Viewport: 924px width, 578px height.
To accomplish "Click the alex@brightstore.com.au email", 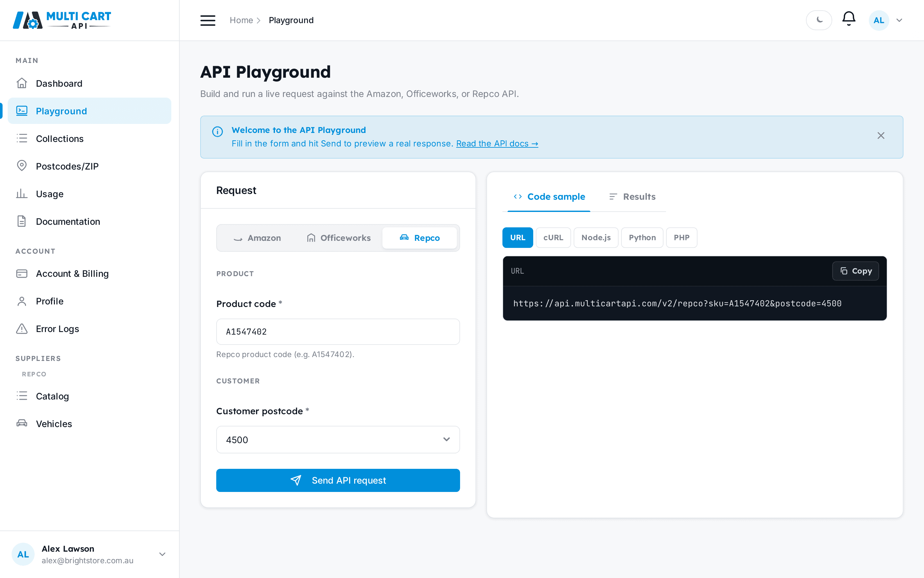I will click(x=88, y=560).
